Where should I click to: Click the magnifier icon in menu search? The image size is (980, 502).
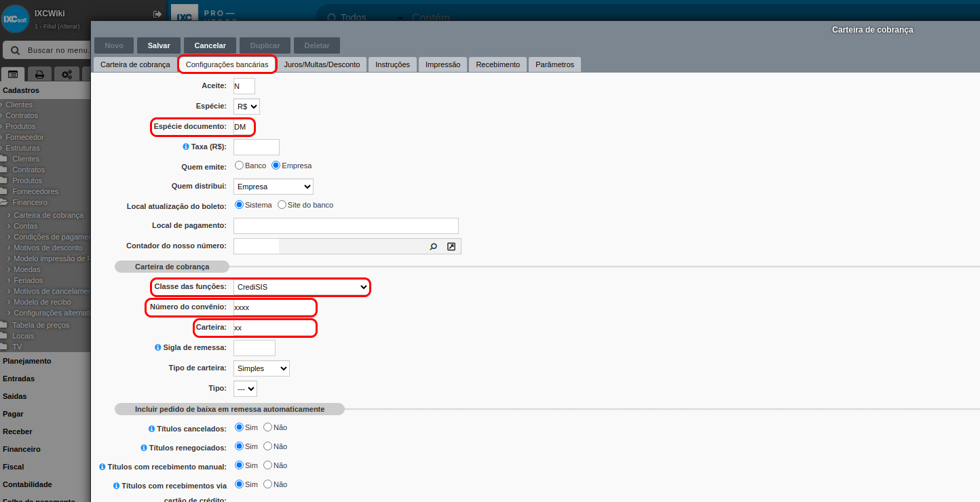tap(16, 50)
